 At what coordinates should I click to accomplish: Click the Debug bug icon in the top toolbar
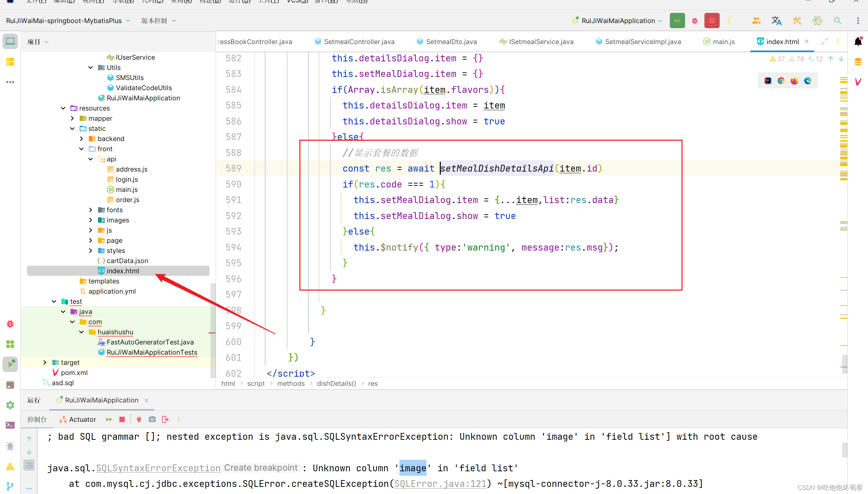click(694, 21)
